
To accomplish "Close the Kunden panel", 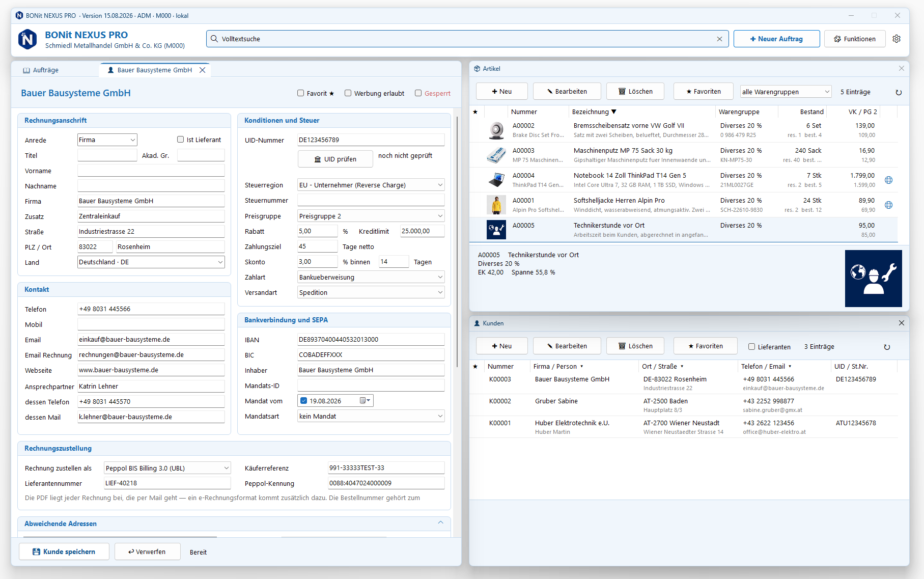I will (901, 323).
